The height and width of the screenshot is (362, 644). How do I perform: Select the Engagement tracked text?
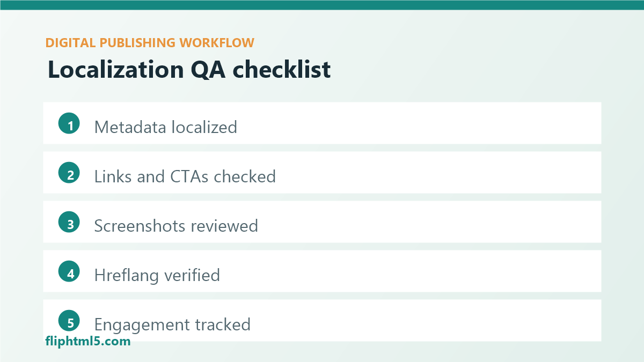(x=172, y=324)
